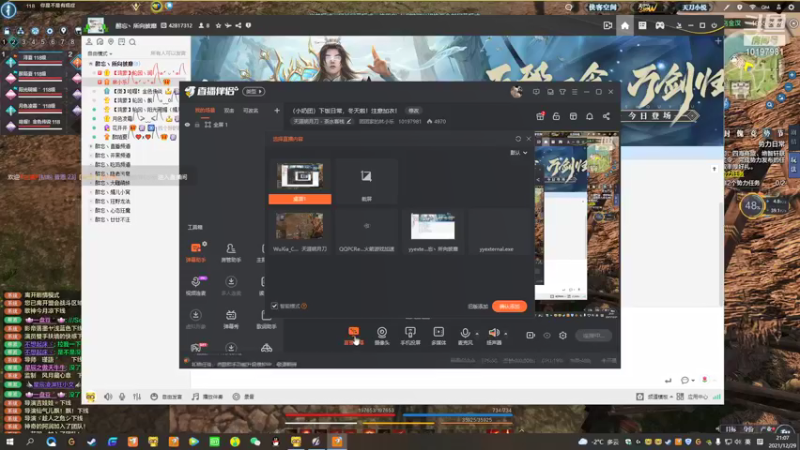Mute the speaker in YY bottom toolbar
The image size is (800, 450).
coord(108,396)
